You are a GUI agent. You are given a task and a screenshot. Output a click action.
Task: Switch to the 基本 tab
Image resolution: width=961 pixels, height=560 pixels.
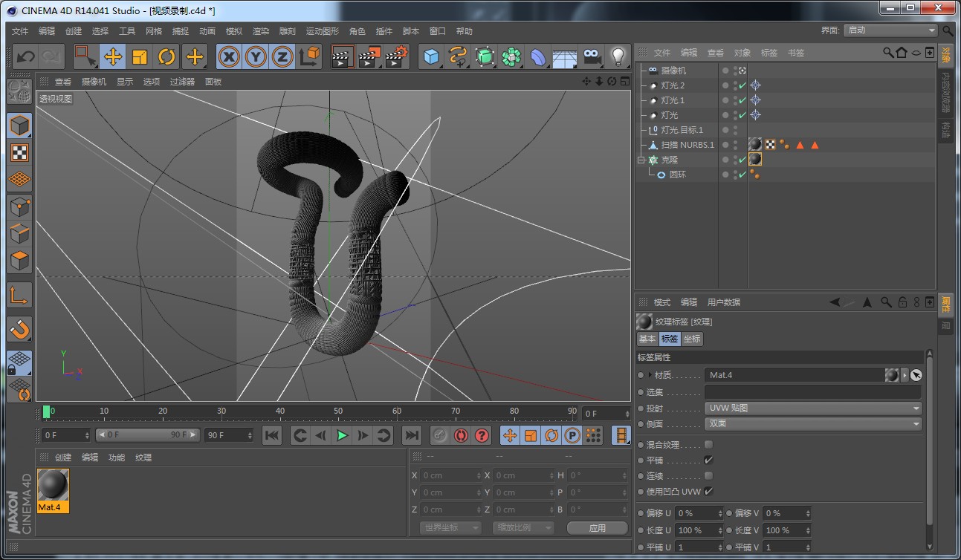647,339
